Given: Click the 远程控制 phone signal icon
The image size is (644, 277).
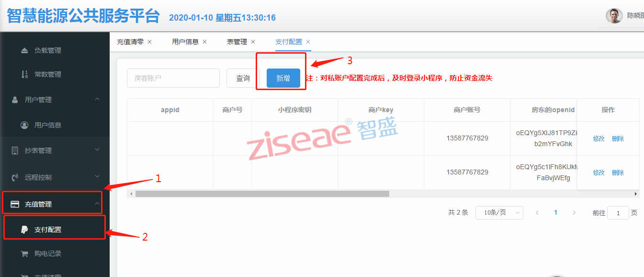Looking at the screenshot, I should coord(15,177).
